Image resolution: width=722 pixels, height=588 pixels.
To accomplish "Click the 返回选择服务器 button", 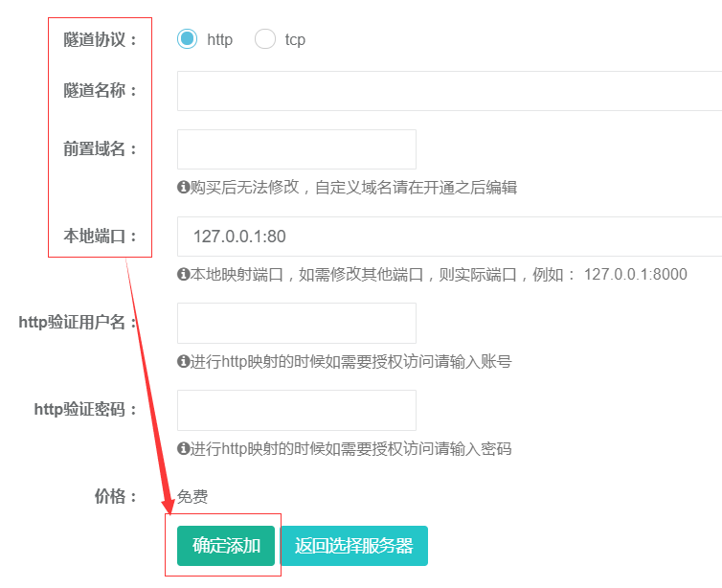I will (x=354, y=546).
